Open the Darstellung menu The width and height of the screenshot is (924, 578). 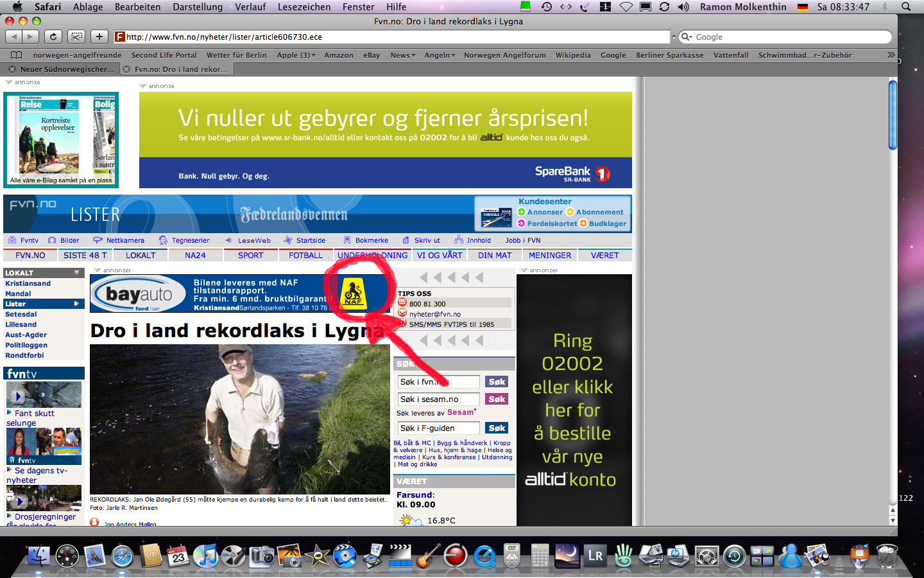pos(198,7)
